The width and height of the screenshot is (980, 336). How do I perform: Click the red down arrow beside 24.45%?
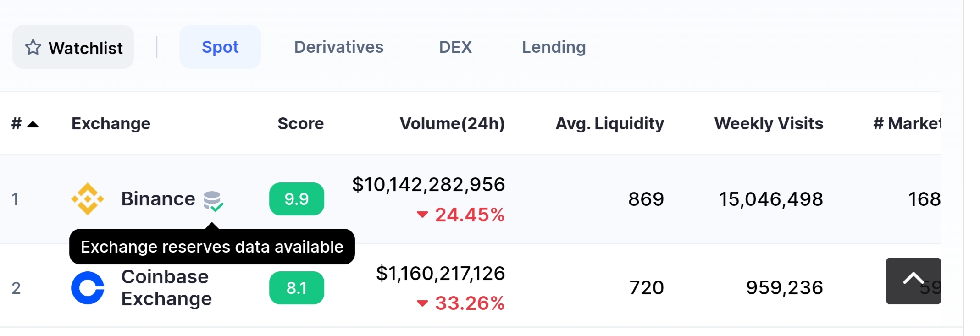pos(422,215)
